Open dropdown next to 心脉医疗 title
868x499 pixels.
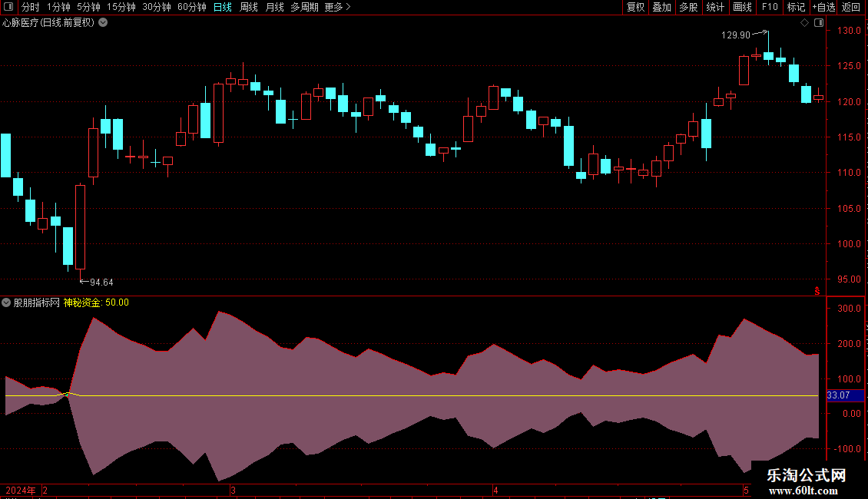point(103,23)
